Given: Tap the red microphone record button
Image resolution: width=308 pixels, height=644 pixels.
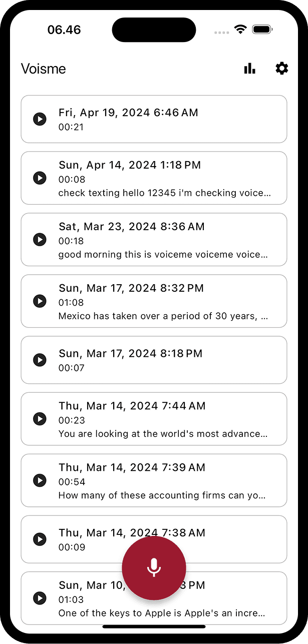Looking at the screenshot, I should (154, 568).
